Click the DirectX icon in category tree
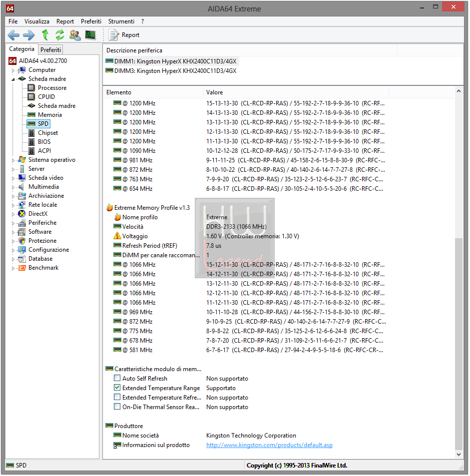Image resolution: width=470 pixels, height=476 pixels. pyautogui.click(x=22, y=214)
